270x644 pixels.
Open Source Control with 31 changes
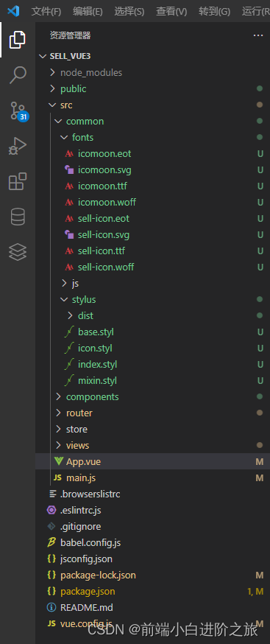pyautogui.click(x=18, y=111)
